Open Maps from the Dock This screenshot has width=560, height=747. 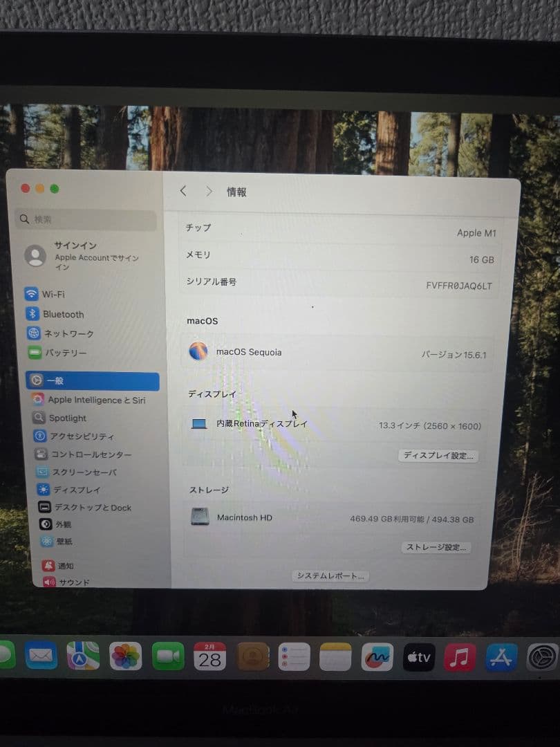[x=84, y=656]
